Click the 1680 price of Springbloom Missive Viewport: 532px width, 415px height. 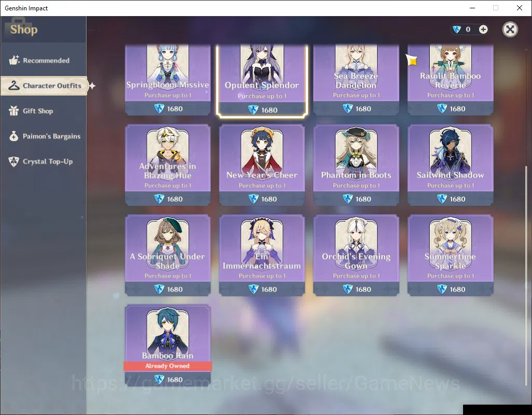click(x=175, y=109)
